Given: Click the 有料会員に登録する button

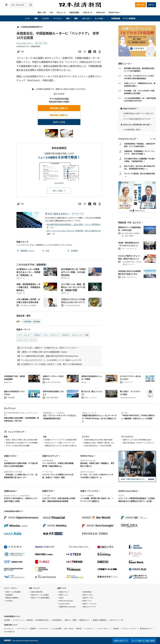Looking at the screenshot, I should point(59,108).
